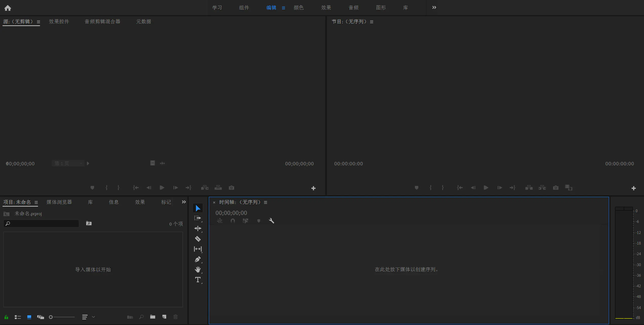Screen dimensions: 644x325
Task: Open Source monitor button editor plus
Action: point(313,188)
